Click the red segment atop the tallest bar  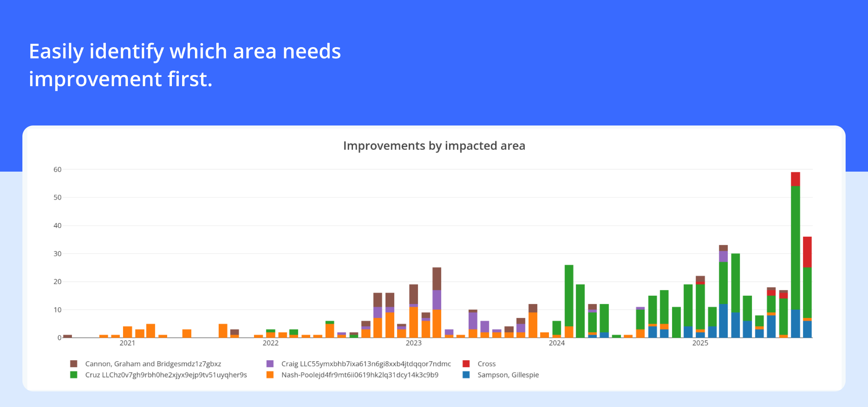(x=795, y=179)
